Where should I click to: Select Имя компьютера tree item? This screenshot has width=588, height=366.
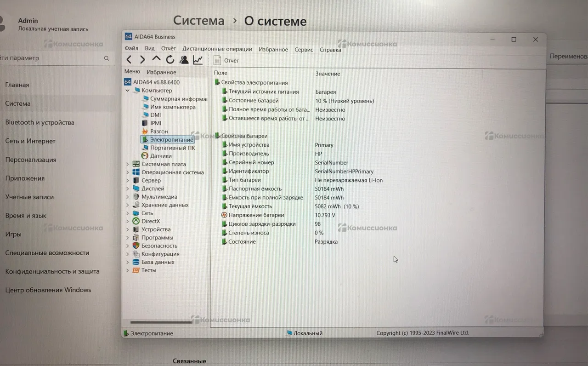tap(169, 107)
